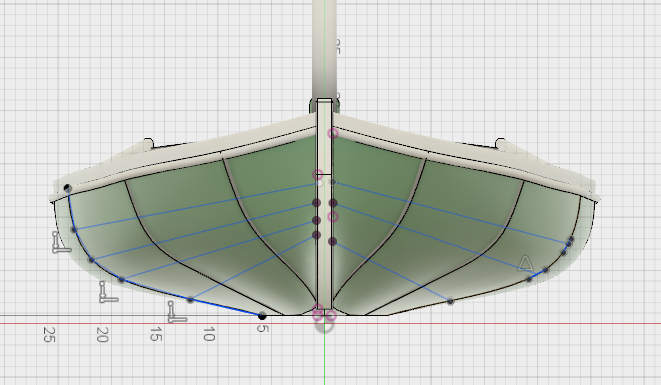Screen dimensions: 661x385
Task: Select the triangle constraint glyph on the right hull
Action: [x=525, y=264]
